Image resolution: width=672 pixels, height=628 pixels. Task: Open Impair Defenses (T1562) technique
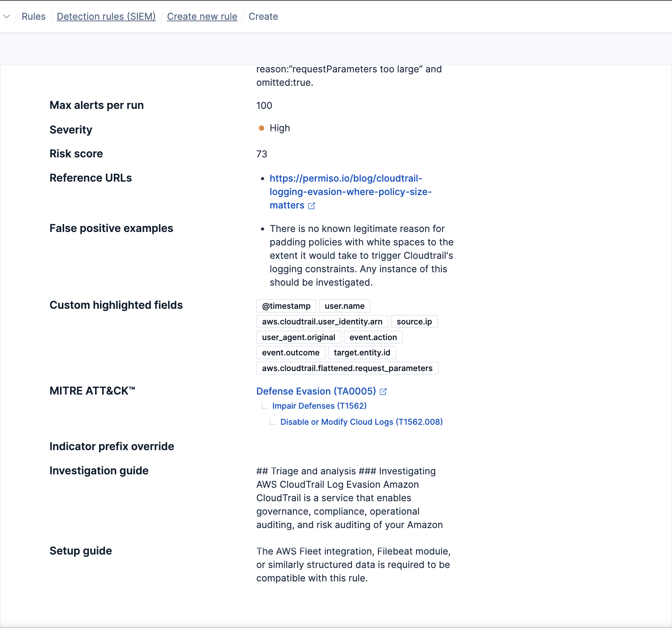(x=319, y=406)
